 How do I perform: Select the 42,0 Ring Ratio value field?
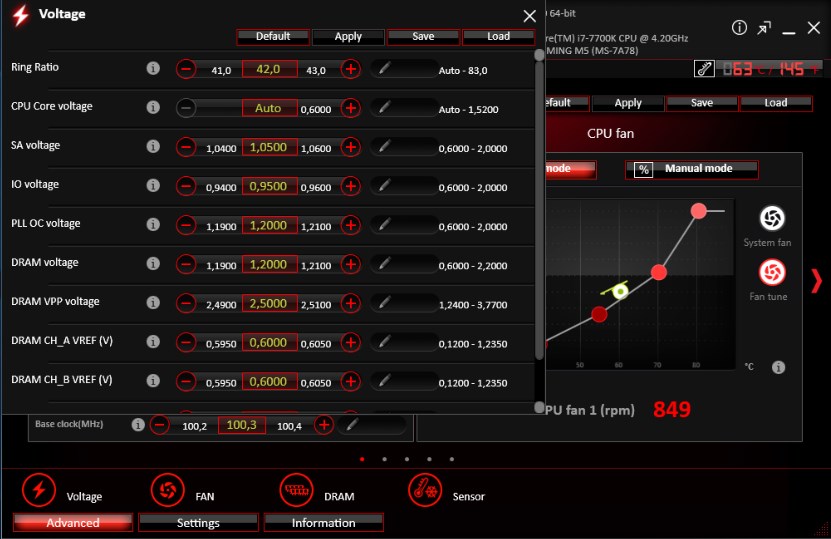(269, 69)
